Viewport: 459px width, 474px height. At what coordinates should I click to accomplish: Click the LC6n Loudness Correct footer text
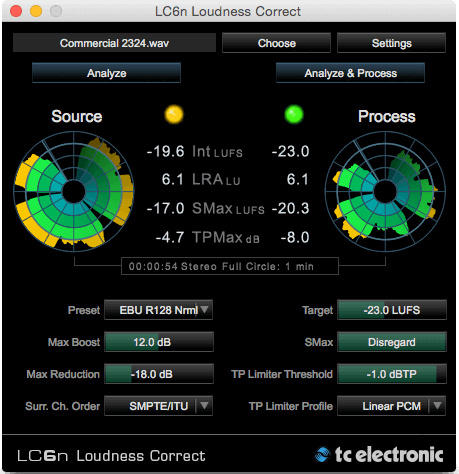pyautogui.click(x=111, y=456)
